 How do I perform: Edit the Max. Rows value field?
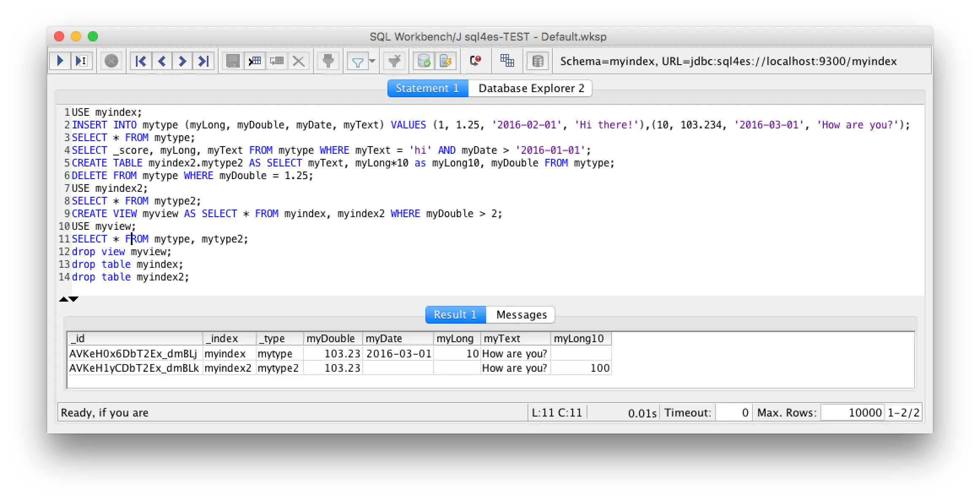pos(853,412)
